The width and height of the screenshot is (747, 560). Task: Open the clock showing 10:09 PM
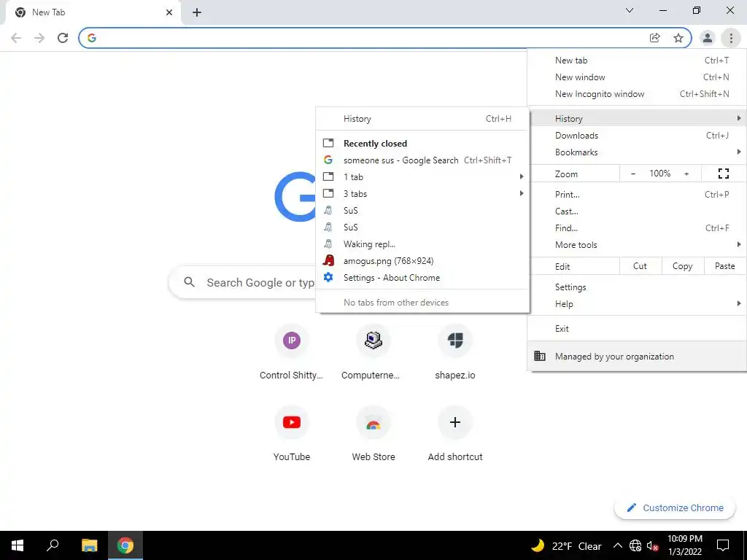coord(685,545)
